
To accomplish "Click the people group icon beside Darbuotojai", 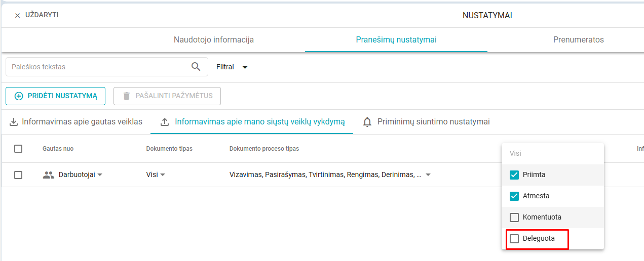I will click(49, 175).
